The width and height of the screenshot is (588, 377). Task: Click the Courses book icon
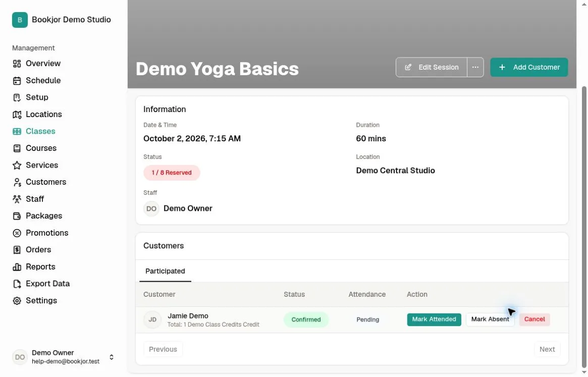point(17,148)
